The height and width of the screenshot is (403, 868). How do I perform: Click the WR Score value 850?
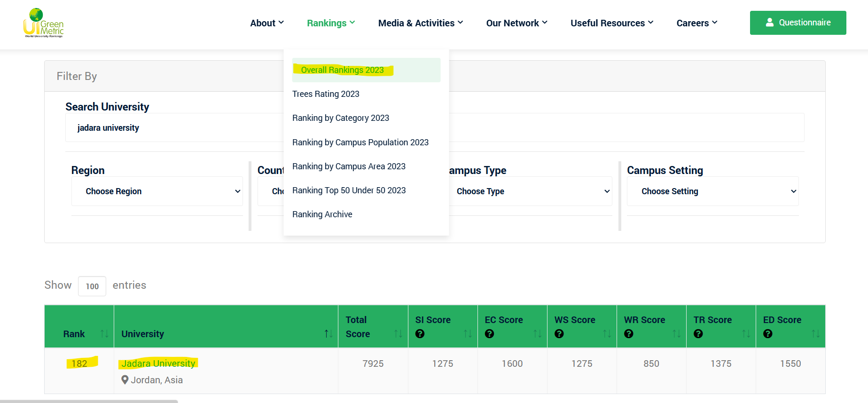click(x=651, y=363)
